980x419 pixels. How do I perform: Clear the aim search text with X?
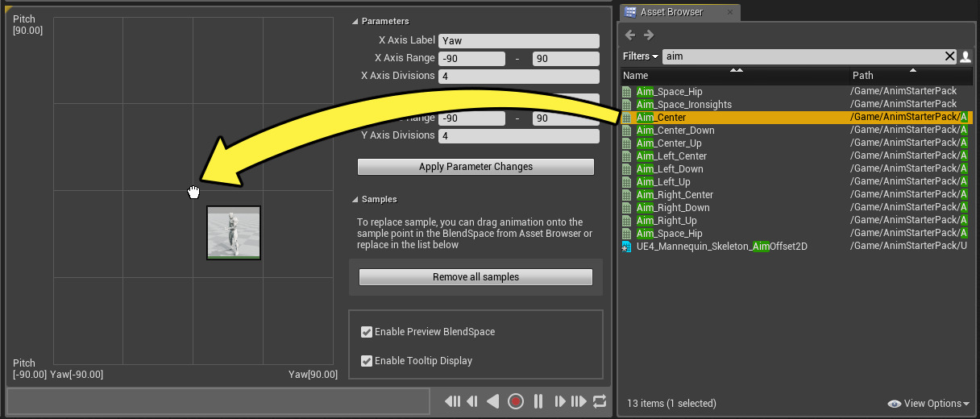click(949, 56)
